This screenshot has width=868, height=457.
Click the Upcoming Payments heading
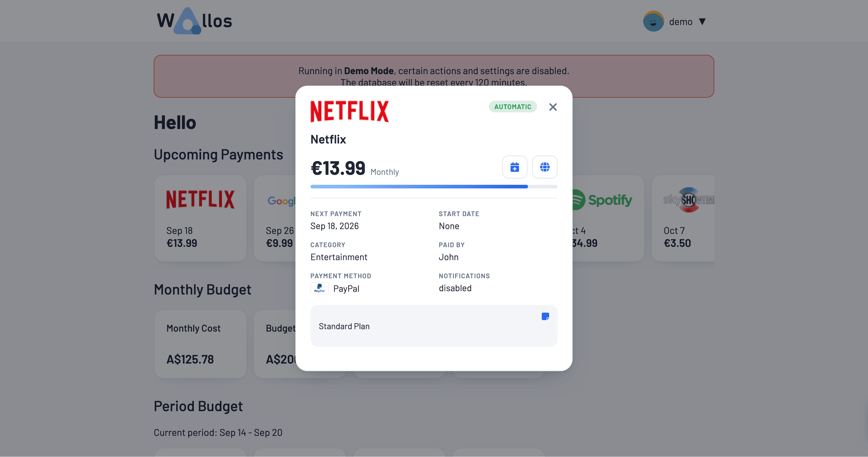click(218, 155)
